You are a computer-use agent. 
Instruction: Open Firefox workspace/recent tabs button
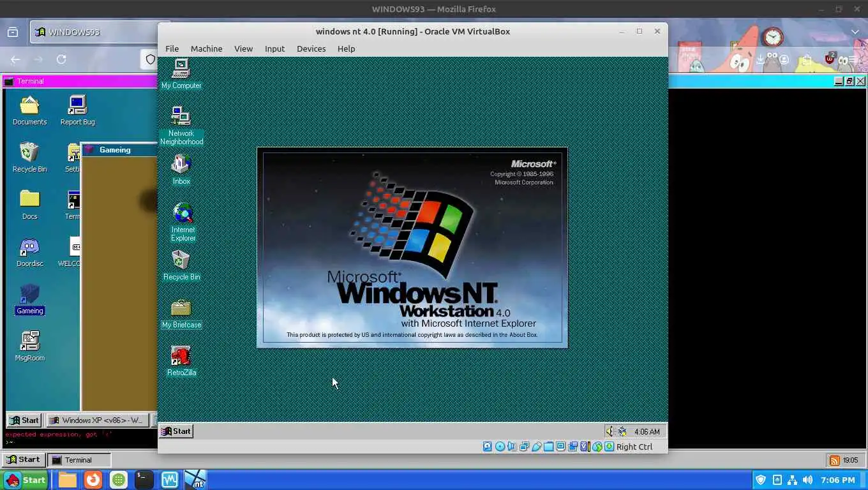coord(12,32)
